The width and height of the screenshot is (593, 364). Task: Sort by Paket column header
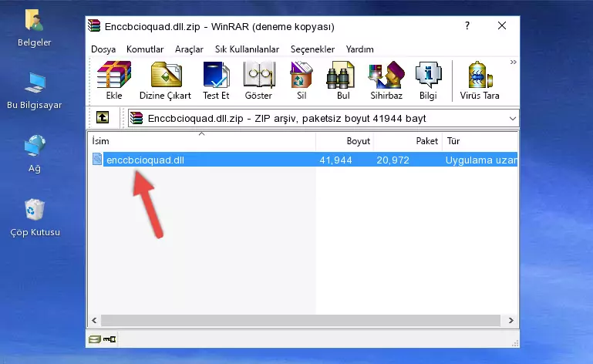click(408, 141)
